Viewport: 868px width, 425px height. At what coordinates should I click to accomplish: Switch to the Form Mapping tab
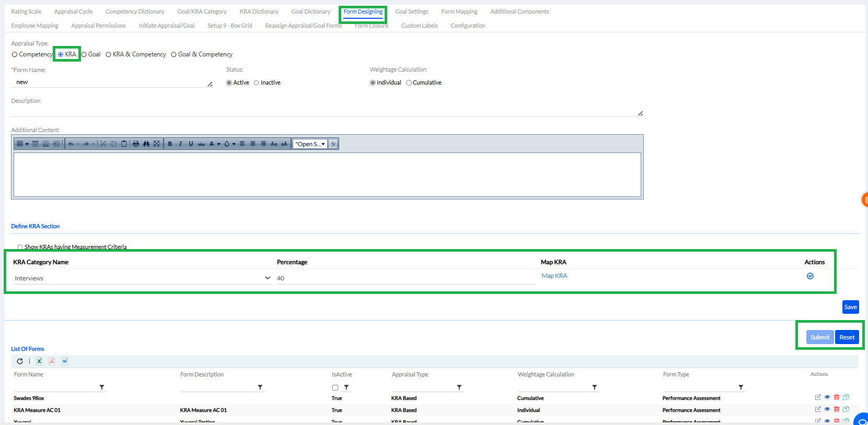click(459, 11)
